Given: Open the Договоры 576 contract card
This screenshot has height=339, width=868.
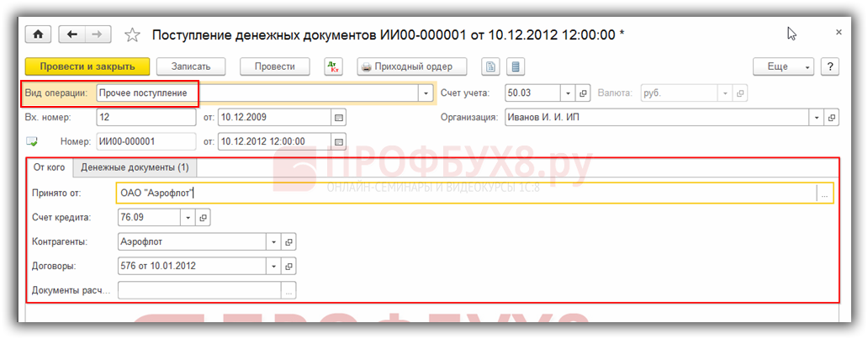Looking at the screenshot, I should [x=288, y=267].
